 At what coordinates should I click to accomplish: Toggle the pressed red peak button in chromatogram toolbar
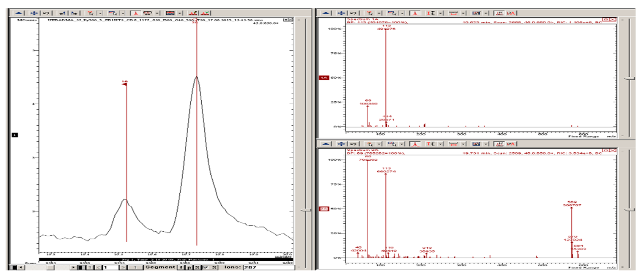click(x=136, y=13)
